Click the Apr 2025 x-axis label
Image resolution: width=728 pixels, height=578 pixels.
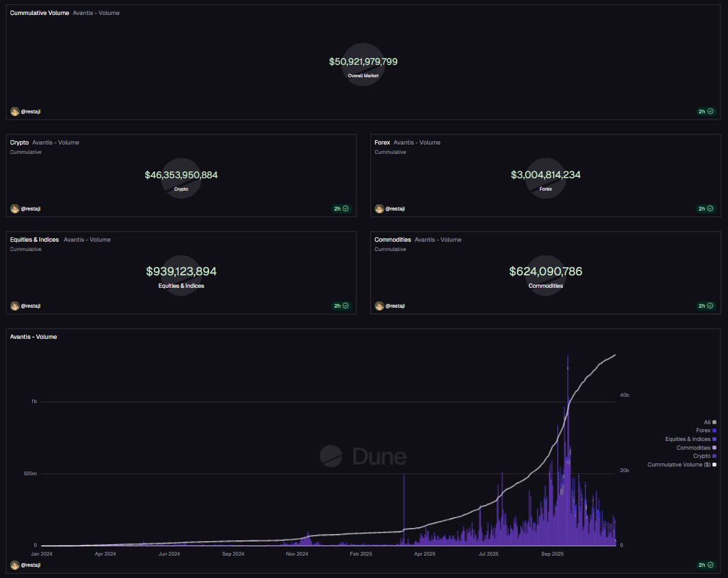click(x=425, y=554)
